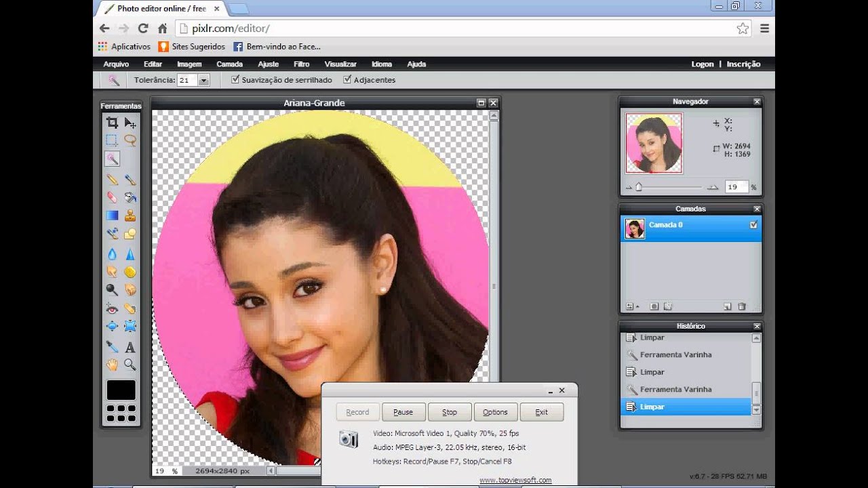868x488 pixels.
Task: Select the Color Replace tool
Action: tap(112, 234)
